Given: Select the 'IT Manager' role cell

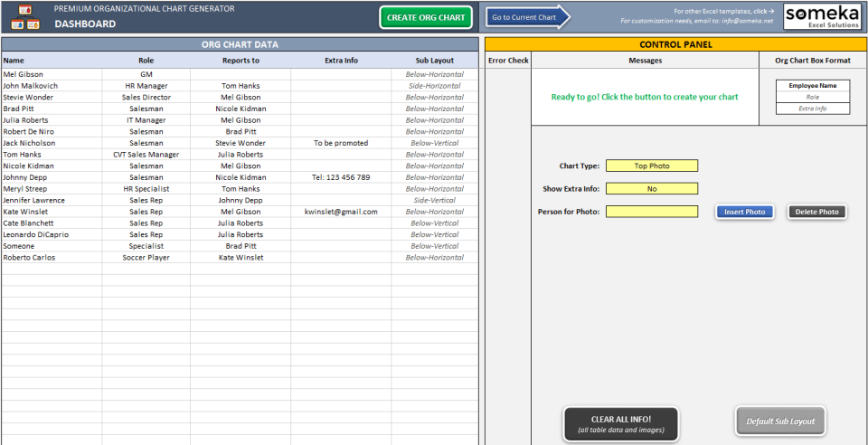Looking at the screenshot, I should tap(146, 120).
